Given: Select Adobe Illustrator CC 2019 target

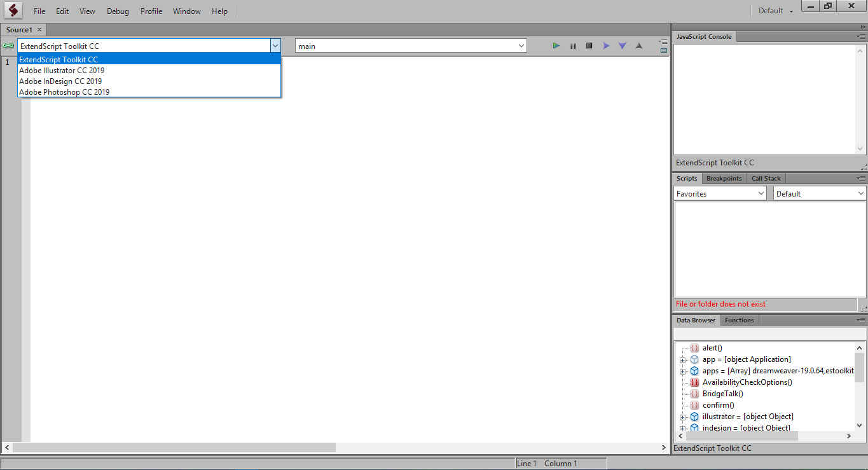Looking at the screenshot, I should click(149, 71).
